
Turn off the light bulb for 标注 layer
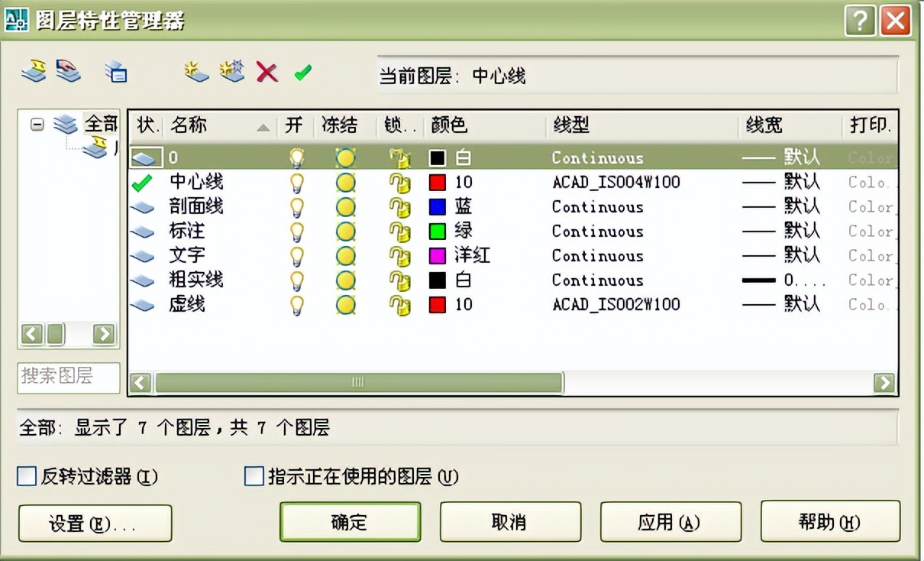pos(297,231)
